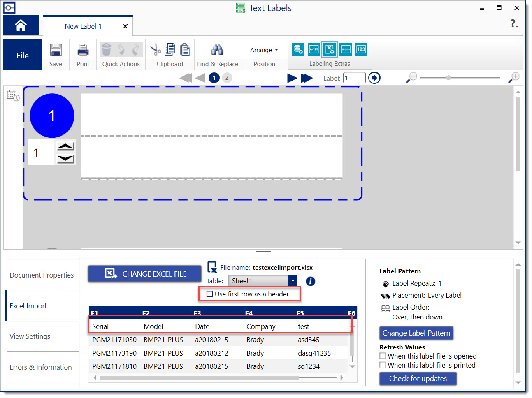Click the Print icon

(83, 50)
